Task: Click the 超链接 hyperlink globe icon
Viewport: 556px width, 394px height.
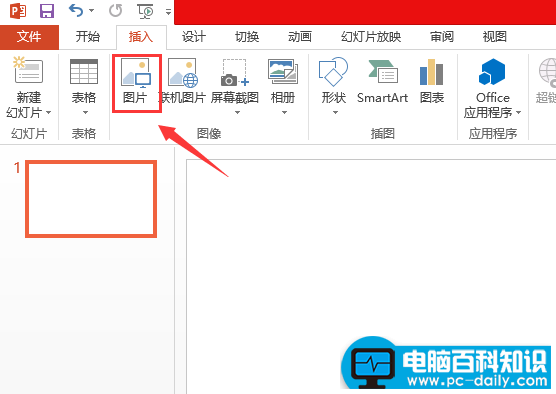Action: coord(548,72)
